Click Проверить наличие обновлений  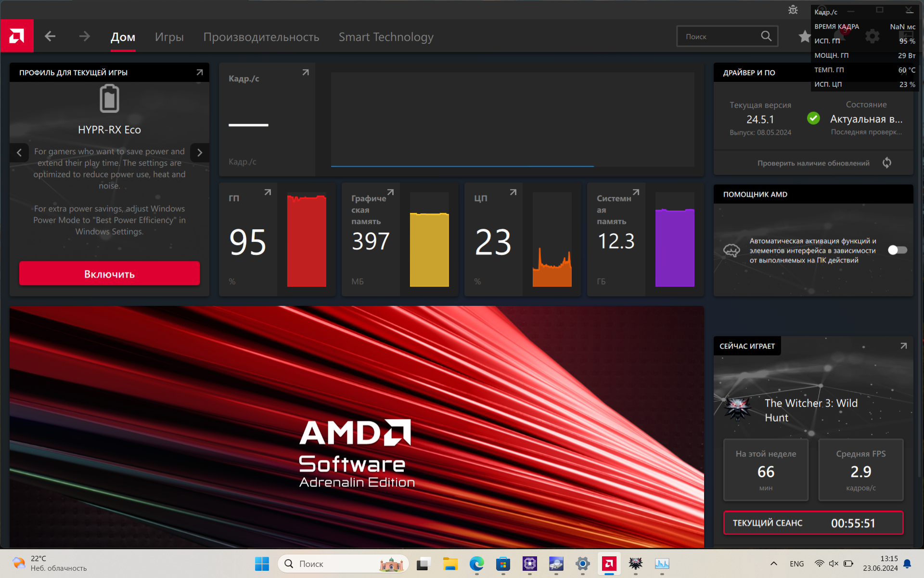click(x=813, y=163)
